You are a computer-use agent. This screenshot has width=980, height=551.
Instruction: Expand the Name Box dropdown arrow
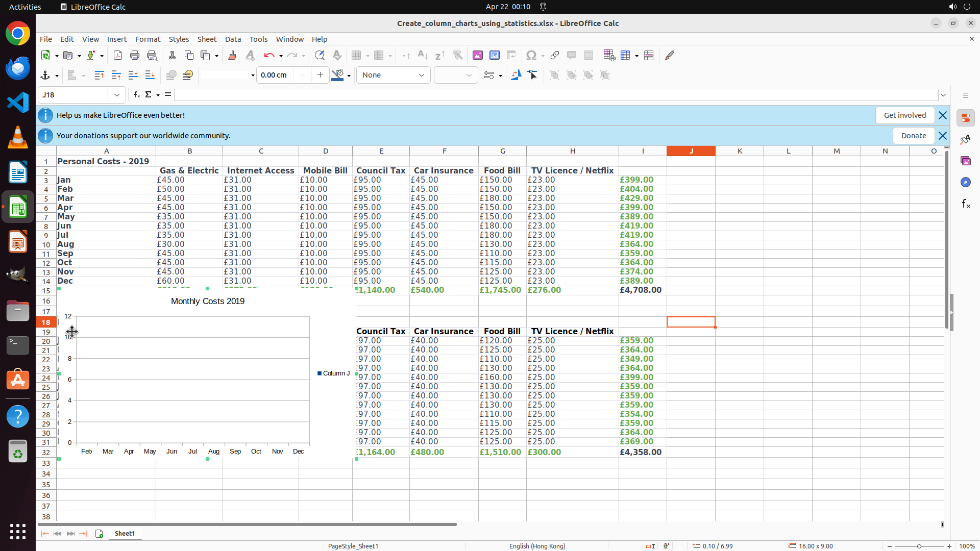[x=117, y=95]
